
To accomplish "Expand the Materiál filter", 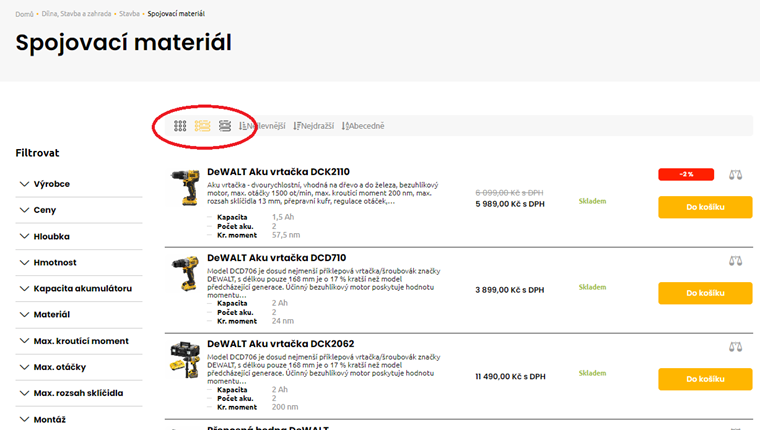I will point(79,315).
